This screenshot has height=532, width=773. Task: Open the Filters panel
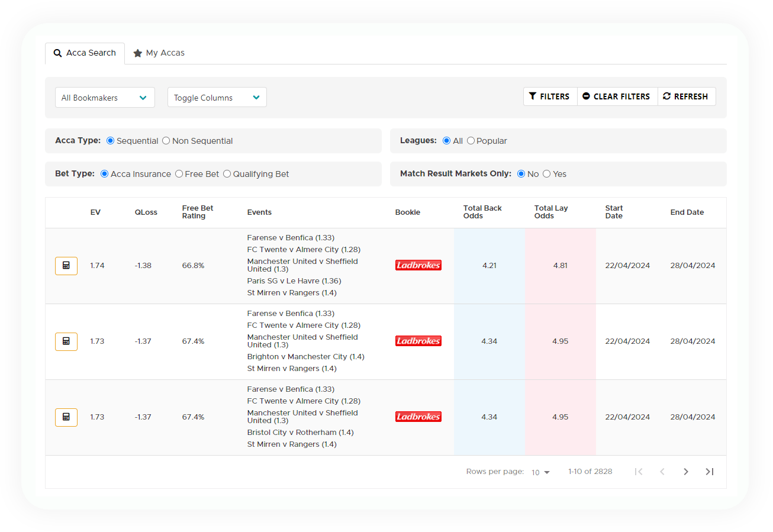[x=550, y=96]
